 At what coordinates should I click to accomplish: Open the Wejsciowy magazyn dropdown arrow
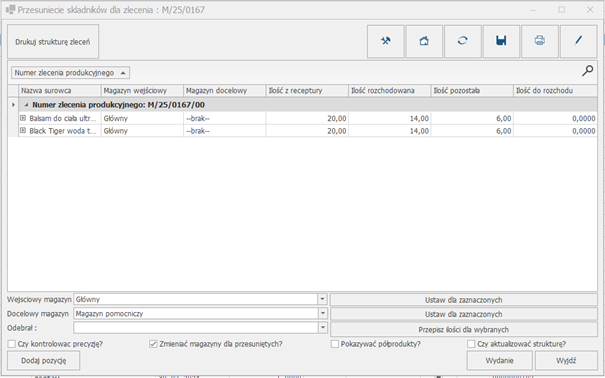[x=323, y=299]
